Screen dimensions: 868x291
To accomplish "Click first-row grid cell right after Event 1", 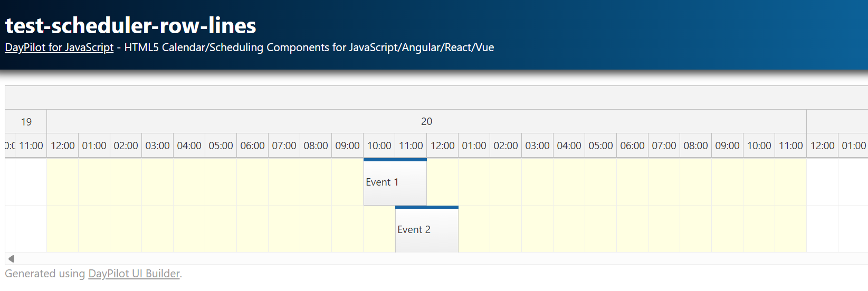I will 442,182.
